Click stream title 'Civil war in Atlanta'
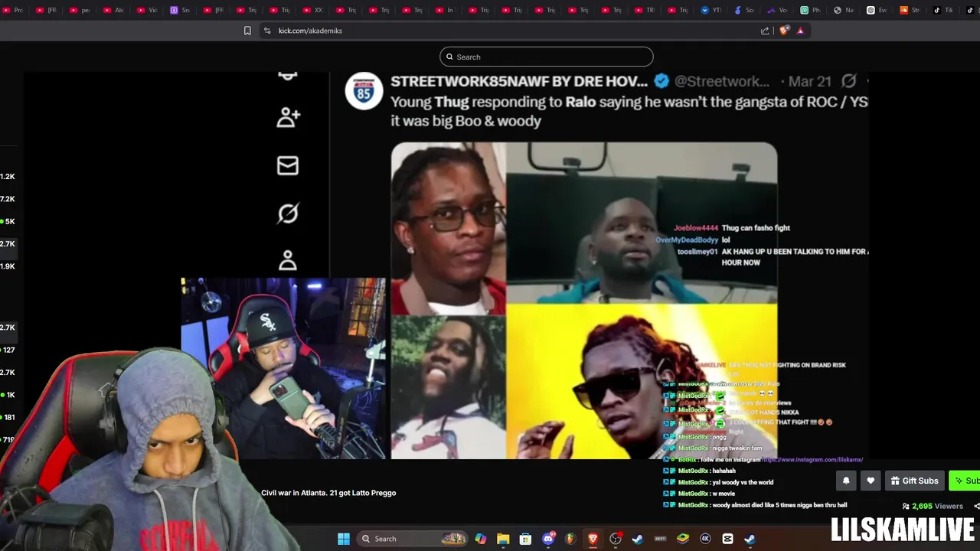Image resolution: width=980 pixels, height=551 pixels. point(328,493)
